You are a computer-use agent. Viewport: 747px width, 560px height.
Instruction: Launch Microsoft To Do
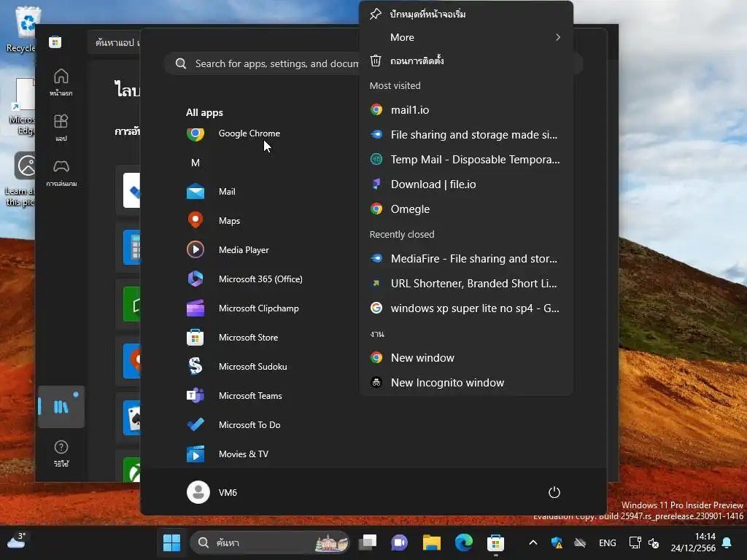click(248, 425)
